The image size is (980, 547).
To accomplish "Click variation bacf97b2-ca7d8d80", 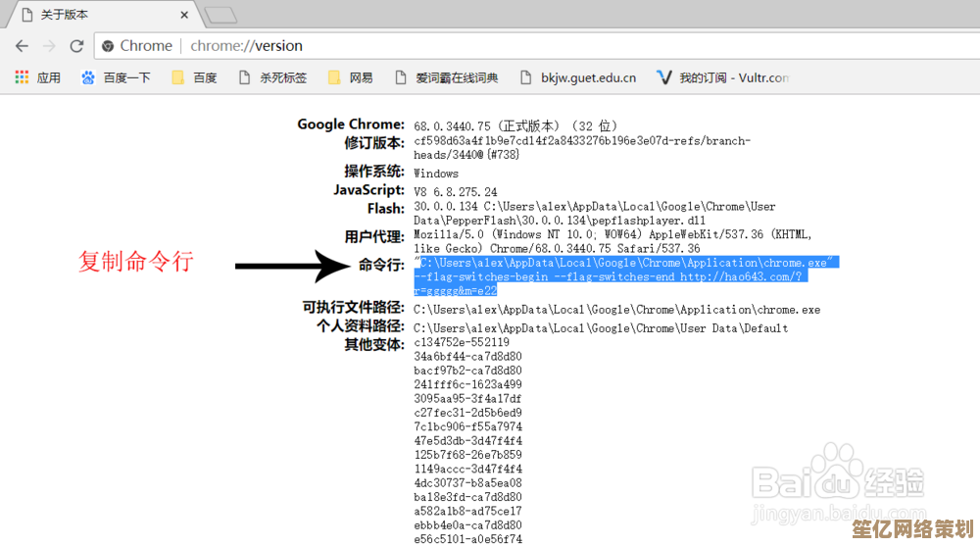I will point(467,371).
